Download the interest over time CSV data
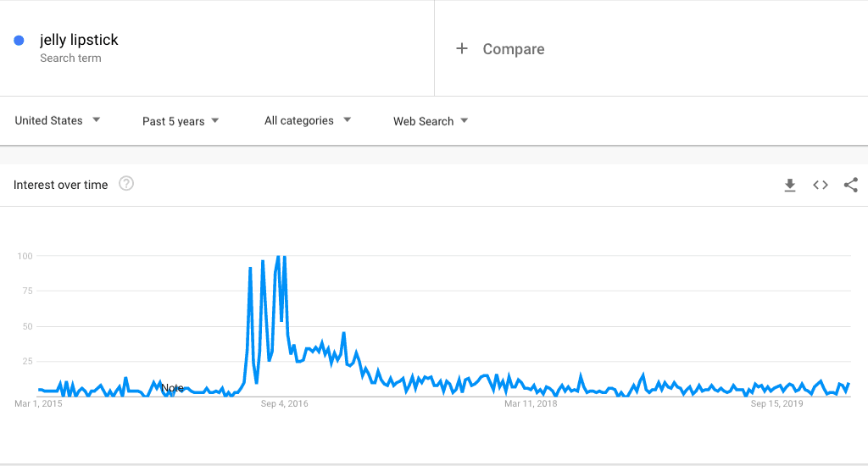 [790, 185]
